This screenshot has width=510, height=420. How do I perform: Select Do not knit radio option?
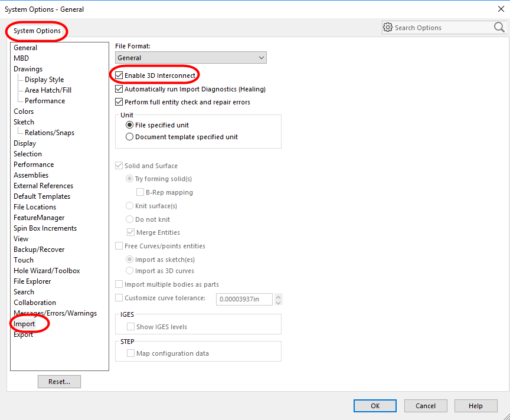coord(129,219)
